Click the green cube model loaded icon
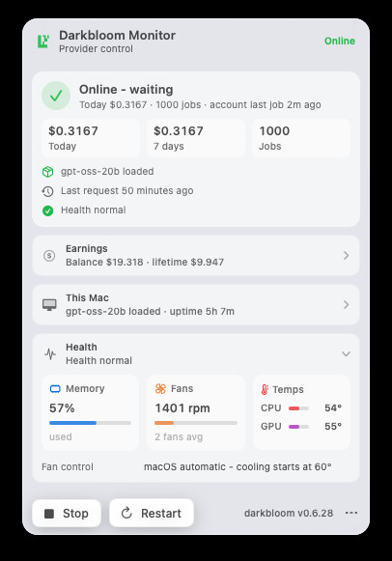Viewport: 392px width, 561px height. point(47,172)
